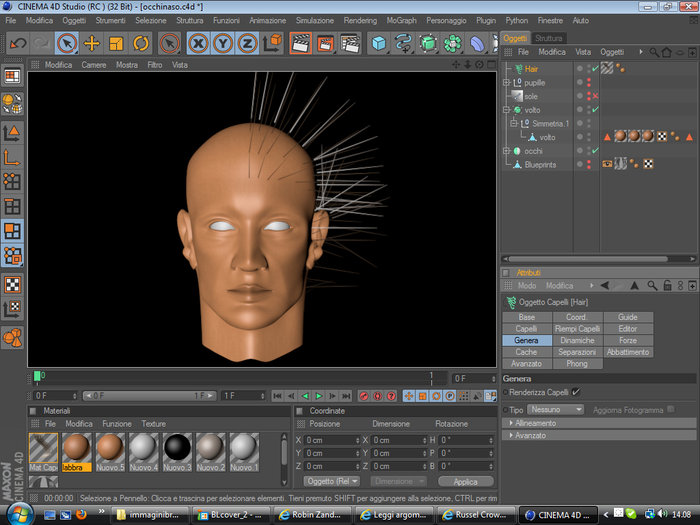Screen dimensions: 700x525
Task: Toggle the green checkmark for Hair object
Action: [x=594, y=68]
